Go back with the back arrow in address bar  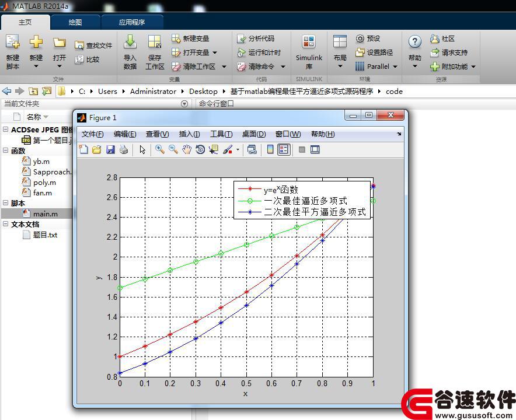tap(6, 91)
